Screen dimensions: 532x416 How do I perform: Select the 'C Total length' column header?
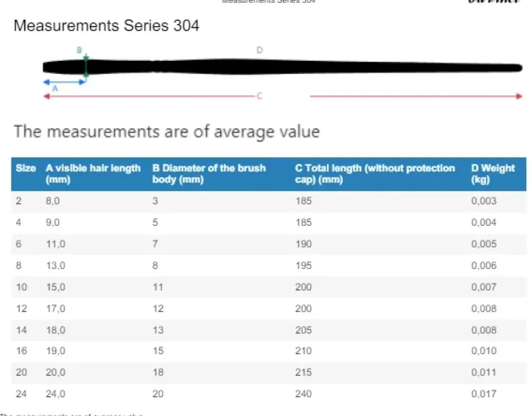click(x=375, y=174)
